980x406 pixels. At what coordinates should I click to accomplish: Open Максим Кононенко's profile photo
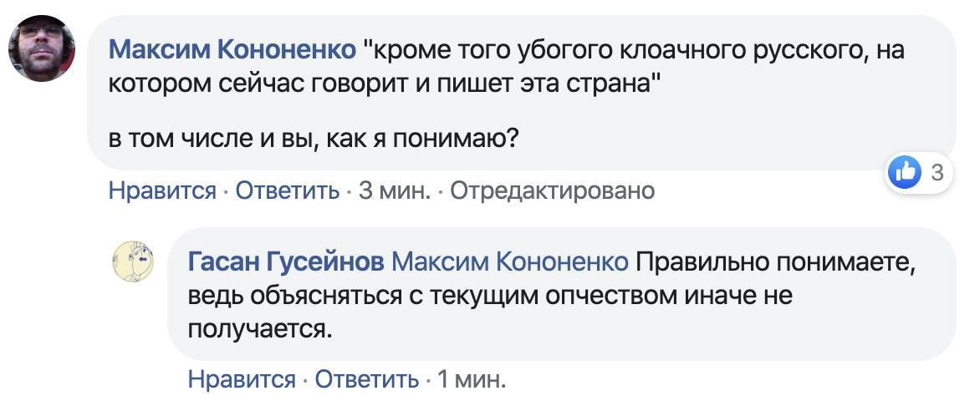click(x=43, y=48)
